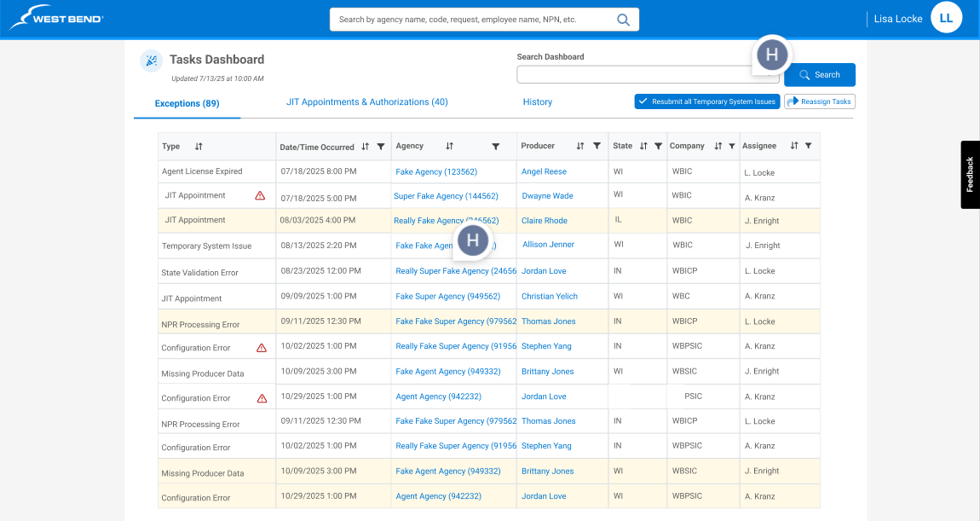The image size is (980, 521).
Task: Click Resubmit all Temporary System Issues
Action: pyautogui.click(x=706, y=101)
